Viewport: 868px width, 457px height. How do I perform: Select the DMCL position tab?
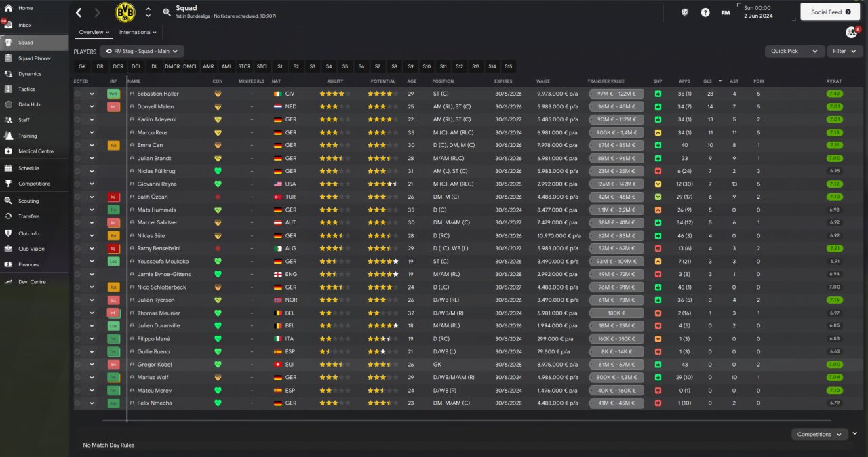click(x=191, y=66)
